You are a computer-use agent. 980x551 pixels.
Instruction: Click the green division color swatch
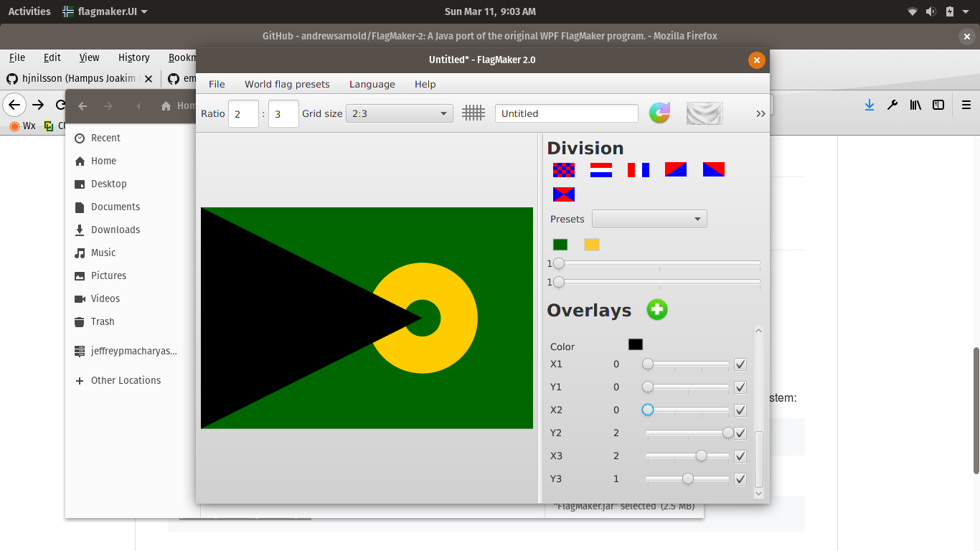pos(560,244)
